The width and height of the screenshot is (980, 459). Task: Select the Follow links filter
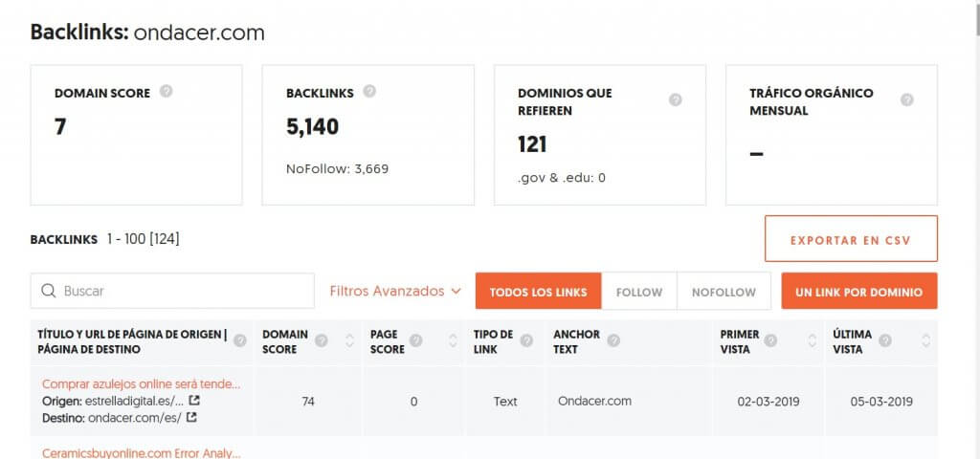pyautogui.click(x=639, y=292)
